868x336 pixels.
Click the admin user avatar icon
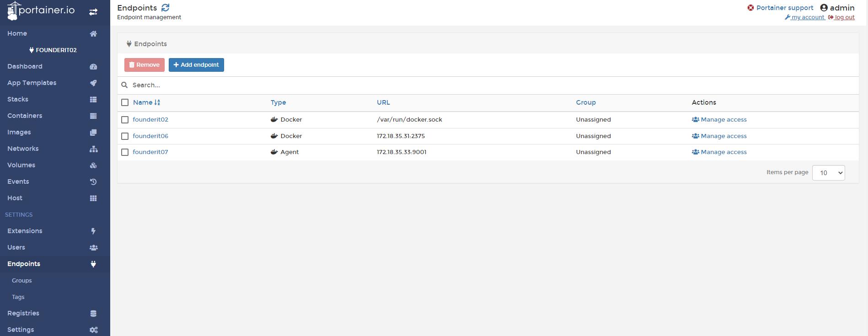[x=824, y=8]
